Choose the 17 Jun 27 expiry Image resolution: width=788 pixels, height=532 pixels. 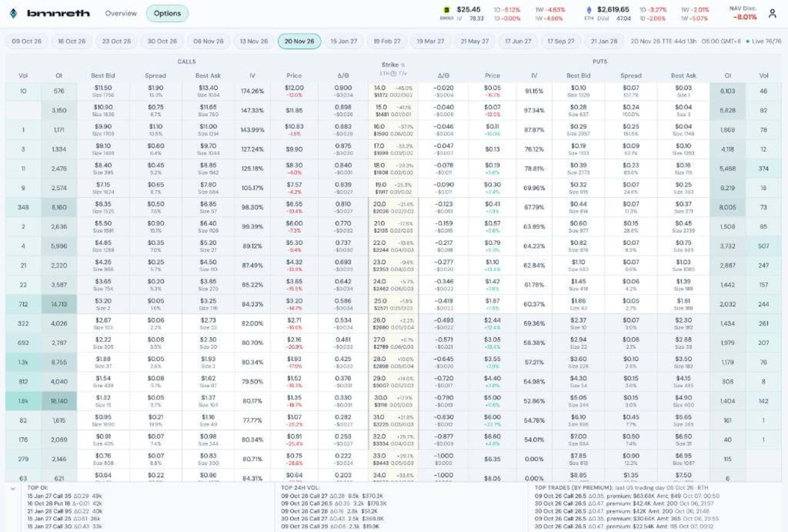(518, 41)
